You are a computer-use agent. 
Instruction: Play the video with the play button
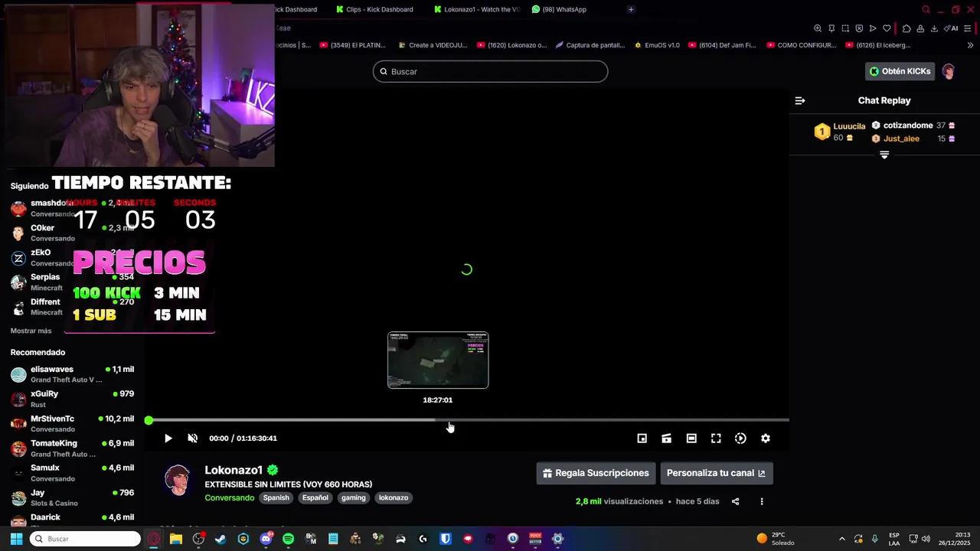tap(168, 439)
